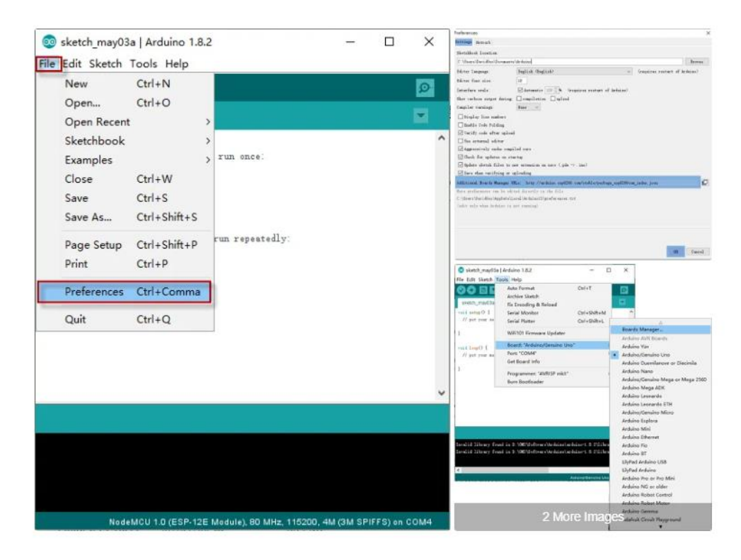Toggle the Enable Code Folding checkbox
Image resolution: width=741 pixels, height=560 pixels.
(461, 125)
